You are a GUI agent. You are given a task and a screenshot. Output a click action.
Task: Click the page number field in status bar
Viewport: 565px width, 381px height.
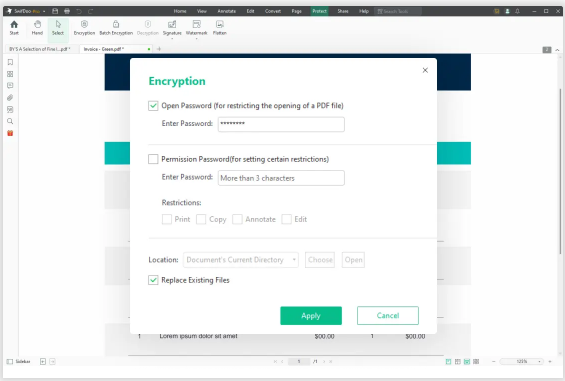click(299, 361)
